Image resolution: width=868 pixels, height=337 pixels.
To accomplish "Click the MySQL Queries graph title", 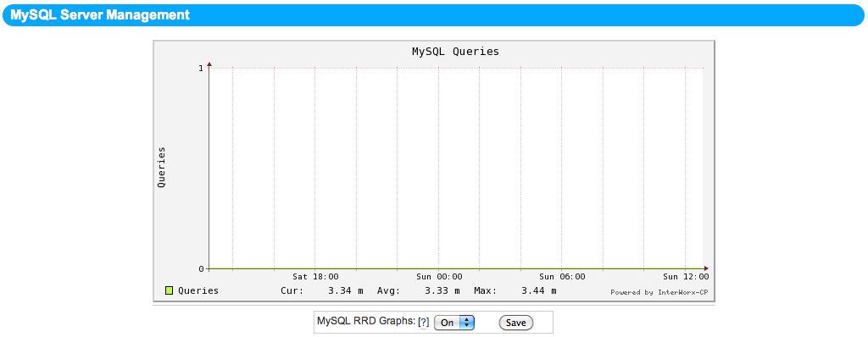I will pos(455,52).
